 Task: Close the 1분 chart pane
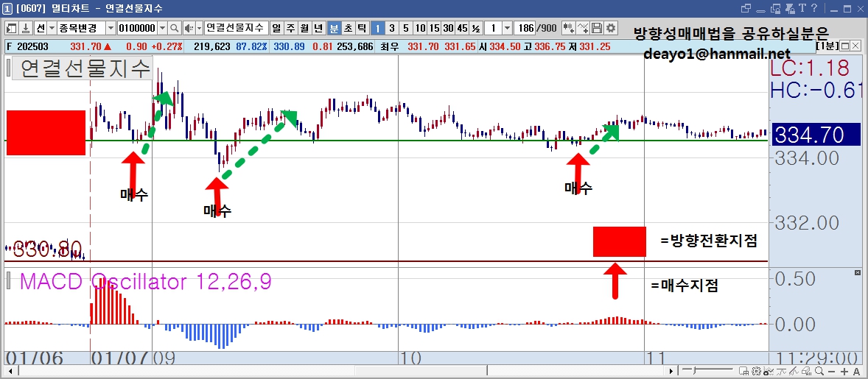tap(856, 46)
